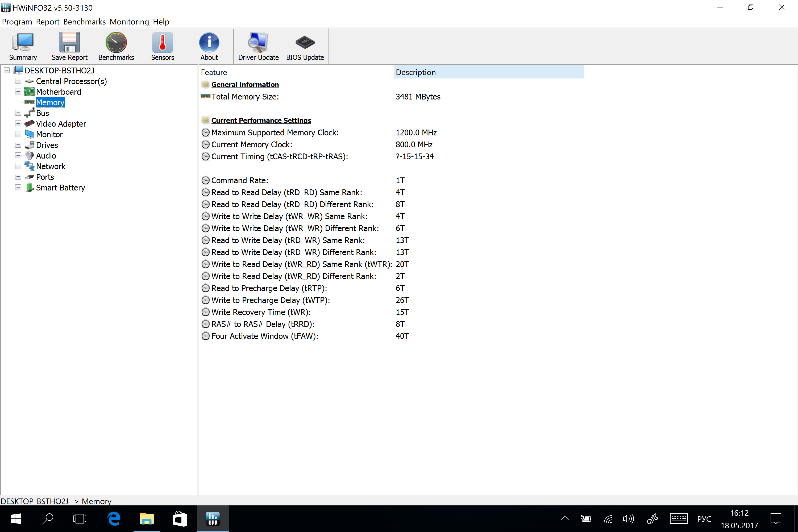
Task: Select the General information heading
Action: pos(245,85)
